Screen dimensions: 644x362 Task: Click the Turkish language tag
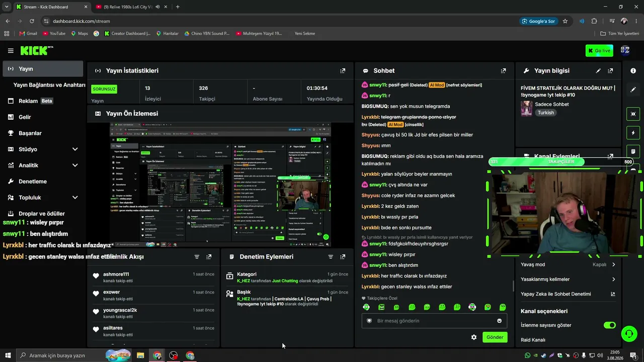pos(546,113)
